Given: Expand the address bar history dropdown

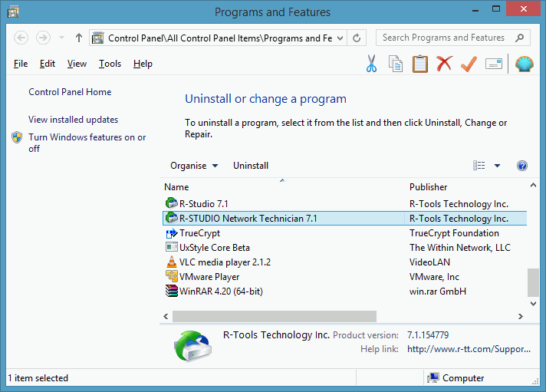Looking at the screenshot, I should tap(340, 38).
